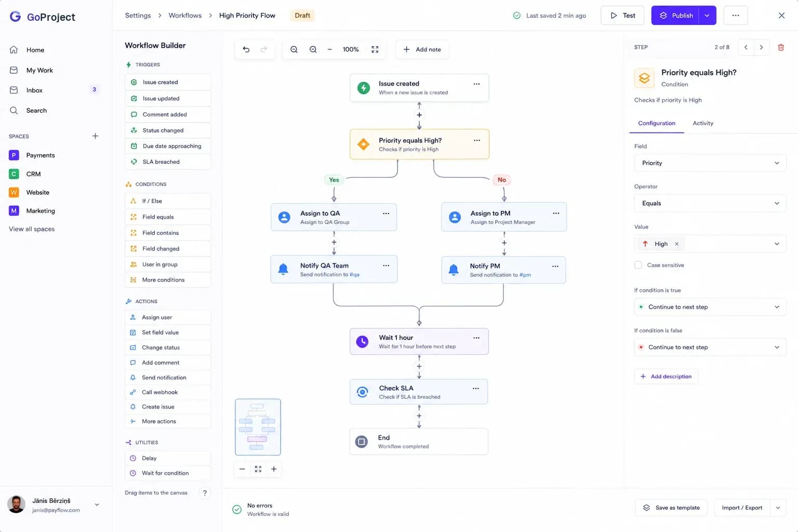Screen dimensions: 798x532
Task: Go to previous step with left chevron
Action: [746, 47]
